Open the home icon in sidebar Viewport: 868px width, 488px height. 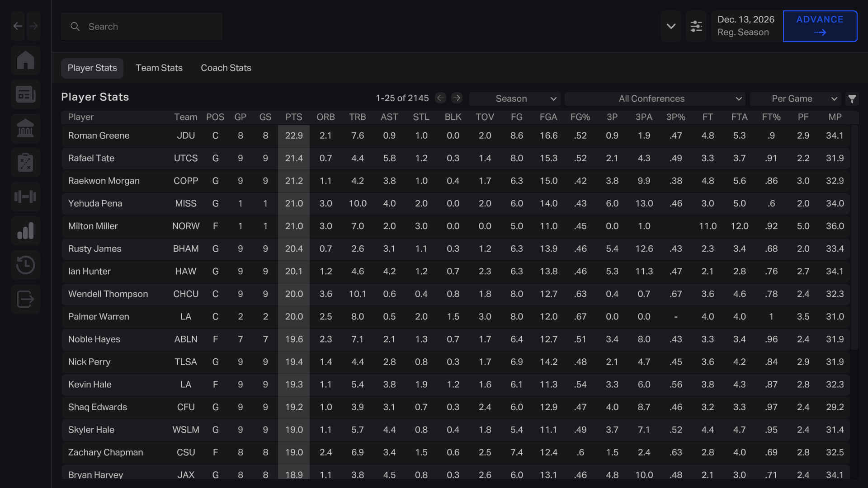pyautogui.click(x=25, y=60)
